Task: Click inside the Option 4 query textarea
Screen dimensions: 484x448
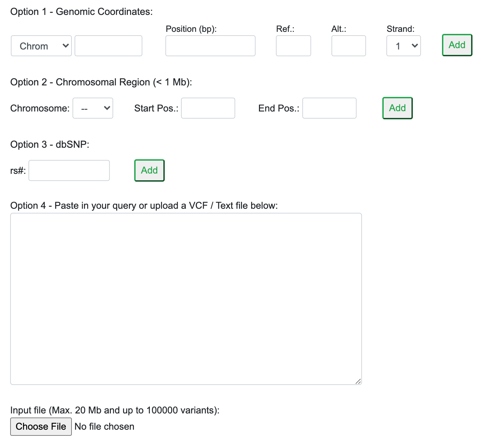Action: [186, 298]
